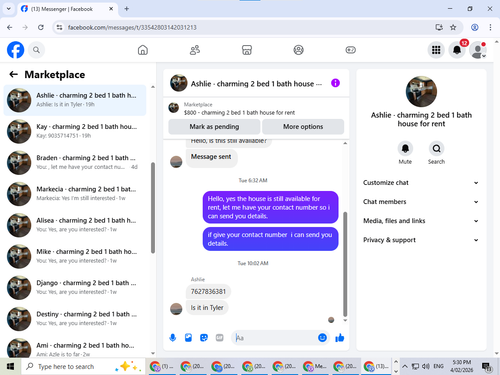The width and height of the screenshot is (500, 375).
Task: Open the tab search dropdown arrow
Action: [9, 9]
